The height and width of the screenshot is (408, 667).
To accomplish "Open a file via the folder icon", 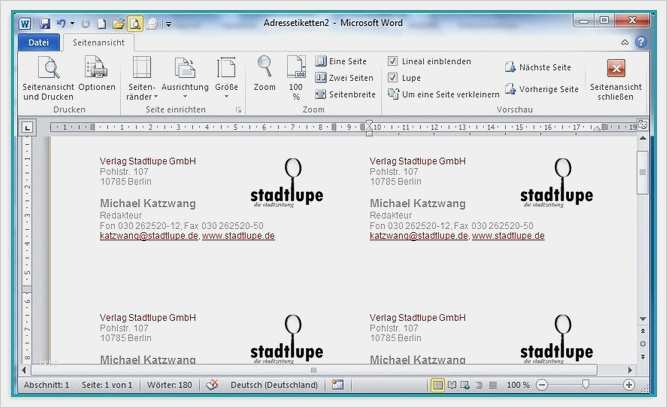I will (x=118, y=23).
